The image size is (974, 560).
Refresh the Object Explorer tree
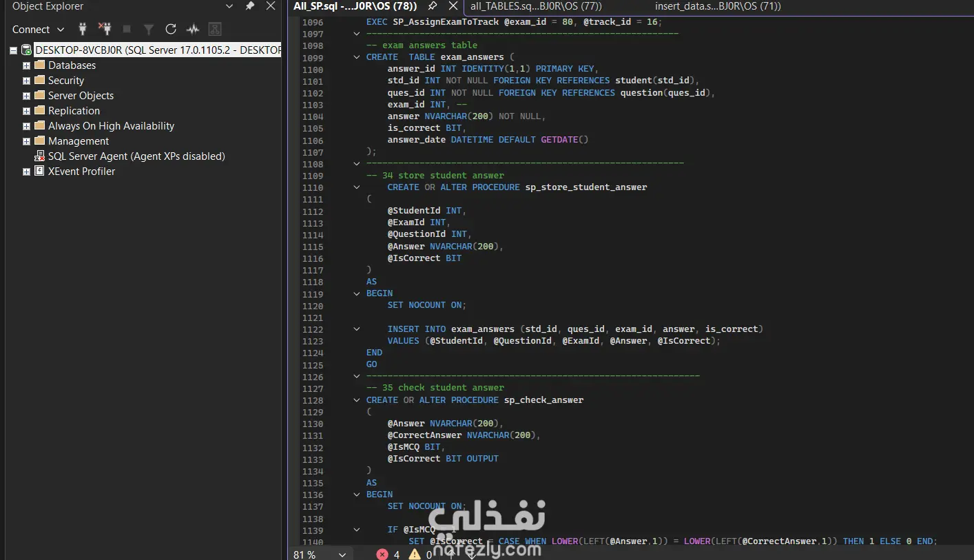(x=171, y=29)
